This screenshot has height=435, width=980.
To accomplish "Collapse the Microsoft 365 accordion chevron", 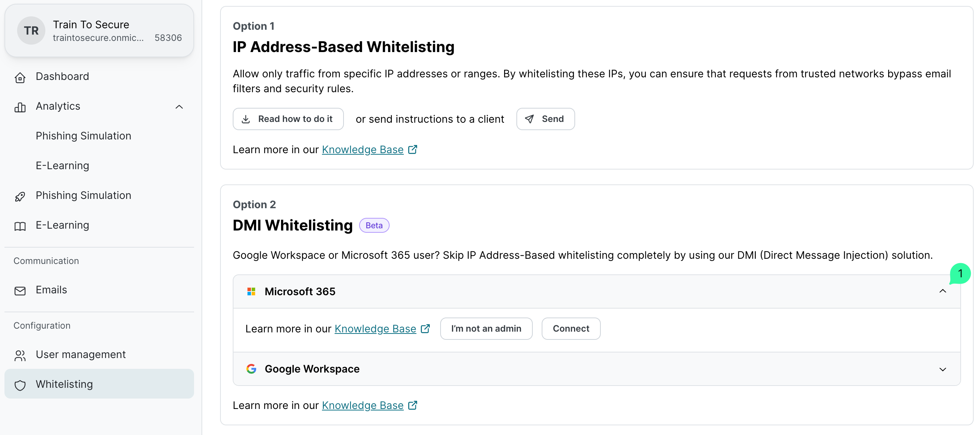I will pos(942,291).
